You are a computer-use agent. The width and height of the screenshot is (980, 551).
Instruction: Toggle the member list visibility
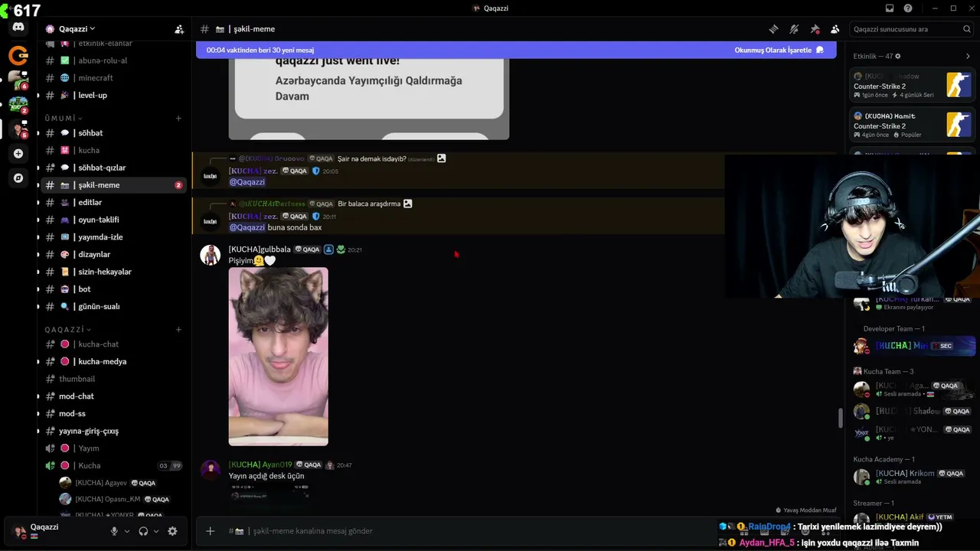point(835,29)
